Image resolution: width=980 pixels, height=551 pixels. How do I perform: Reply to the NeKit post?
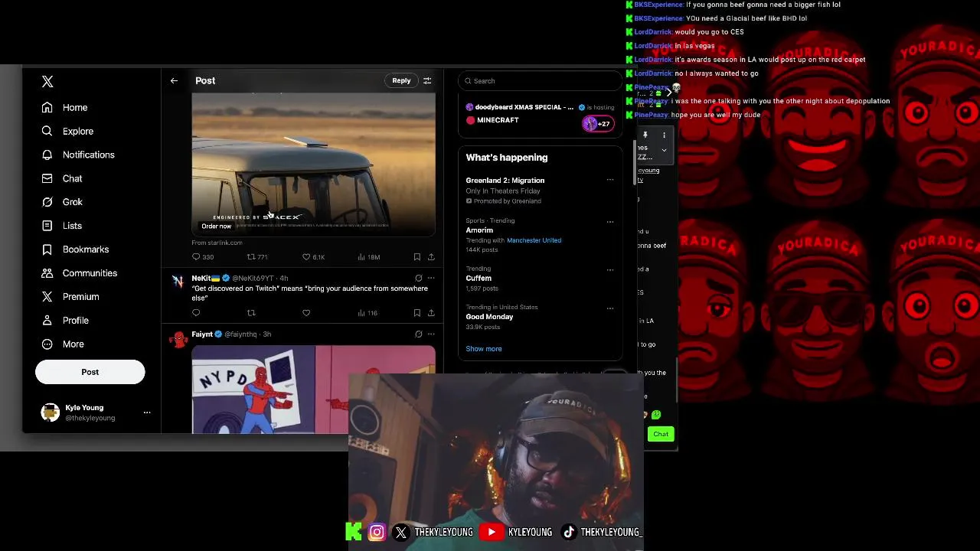(196, 313)
